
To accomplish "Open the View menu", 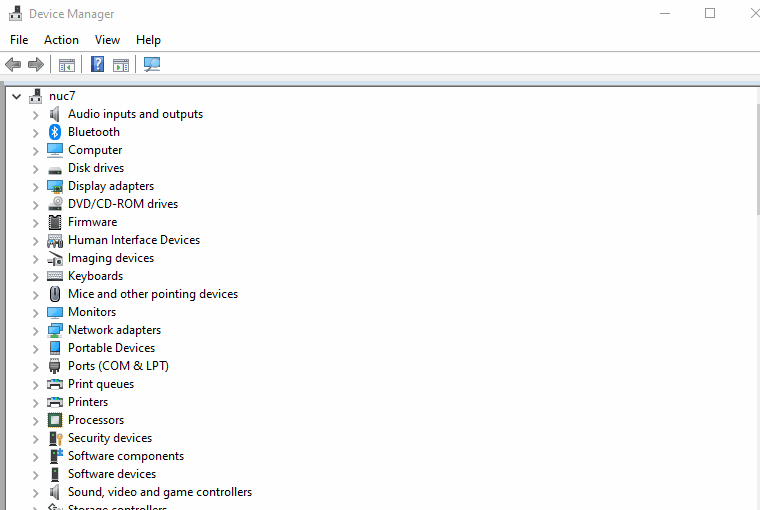I will [x=107, y=40].
